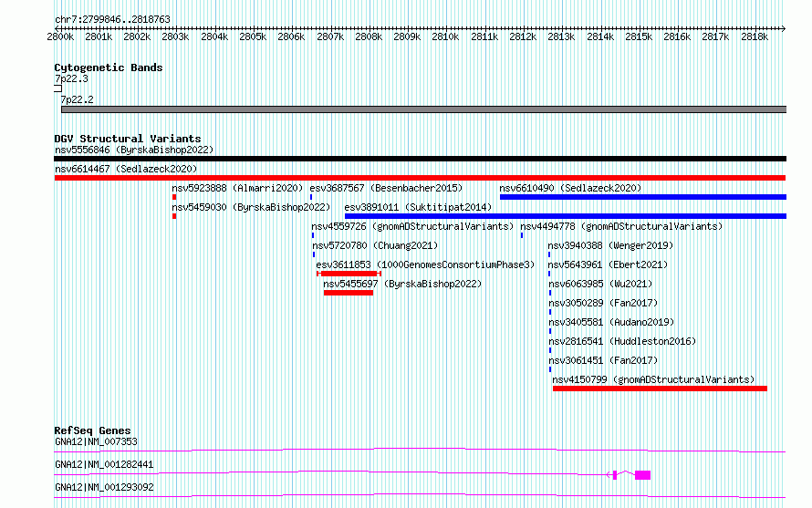This screenshot has width=812, height=508.
Task: Click the 7p22.2 band label
Action: [78, 99]
